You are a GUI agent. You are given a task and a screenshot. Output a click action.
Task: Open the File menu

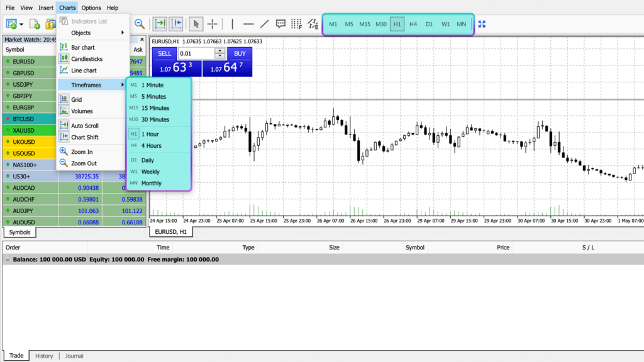coord(10,8)
